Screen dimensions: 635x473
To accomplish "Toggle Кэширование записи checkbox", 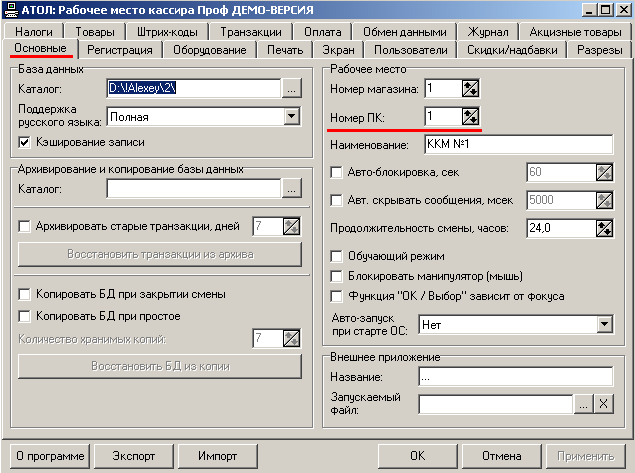I will coord(24,142).
